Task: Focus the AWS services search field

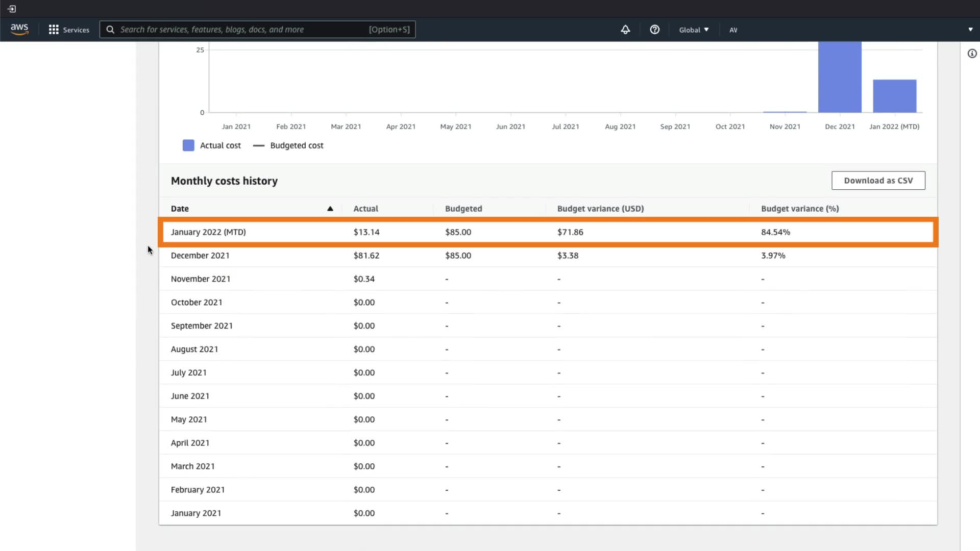Action: coord(240,30)
